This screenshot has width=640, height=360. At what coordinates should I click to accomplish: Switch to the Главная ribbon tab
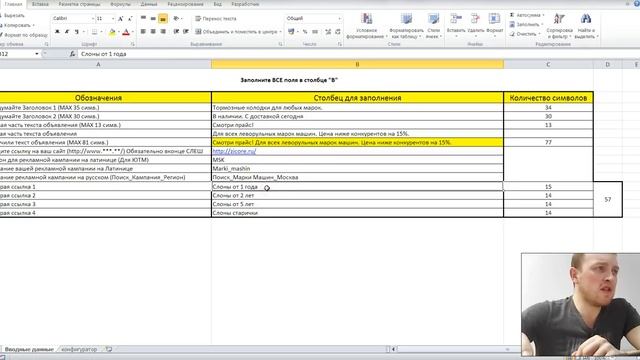[x=13, y=4]
